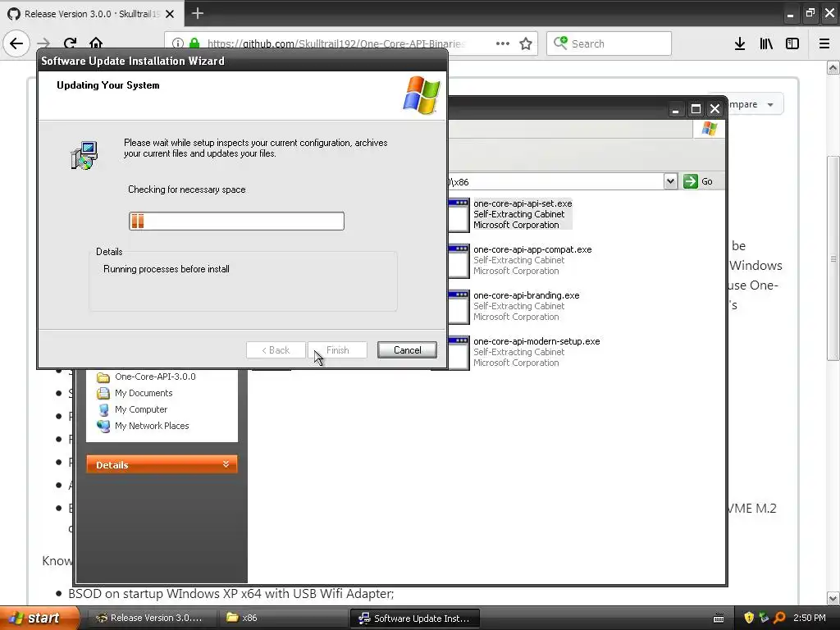Viewport: 840px width, 630px height.
Task: Click the setup computer icon in the wizard
Action: point(84,155)
